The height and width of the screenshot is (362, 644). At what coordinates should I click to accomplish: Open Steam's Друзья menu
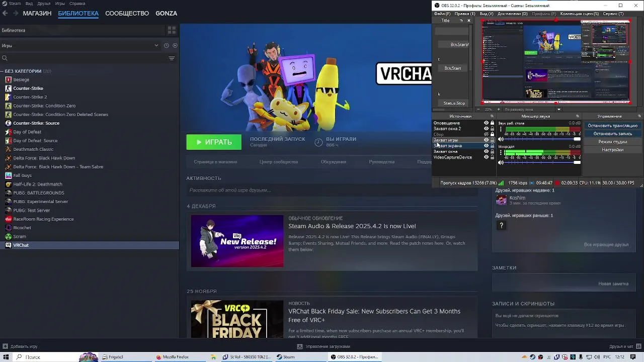pos(44,4)
